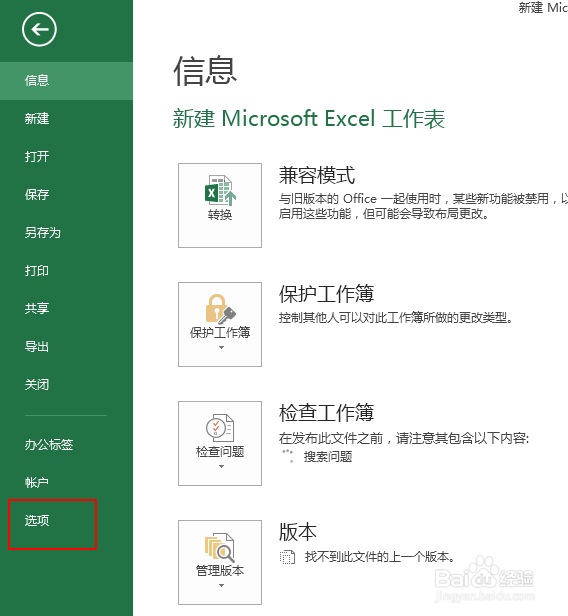Select the 信息 menu item

click(66, 81)
